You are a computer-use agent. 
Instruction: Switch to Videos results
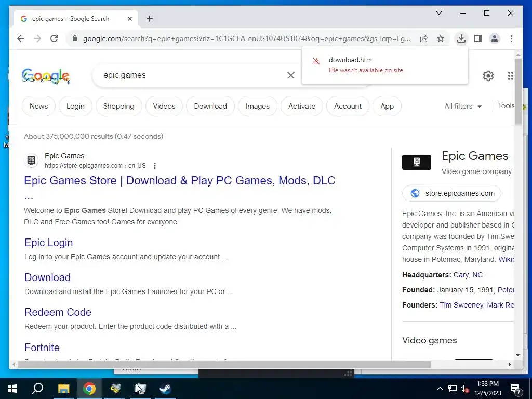pyautogui.click(x=164, y=106)
